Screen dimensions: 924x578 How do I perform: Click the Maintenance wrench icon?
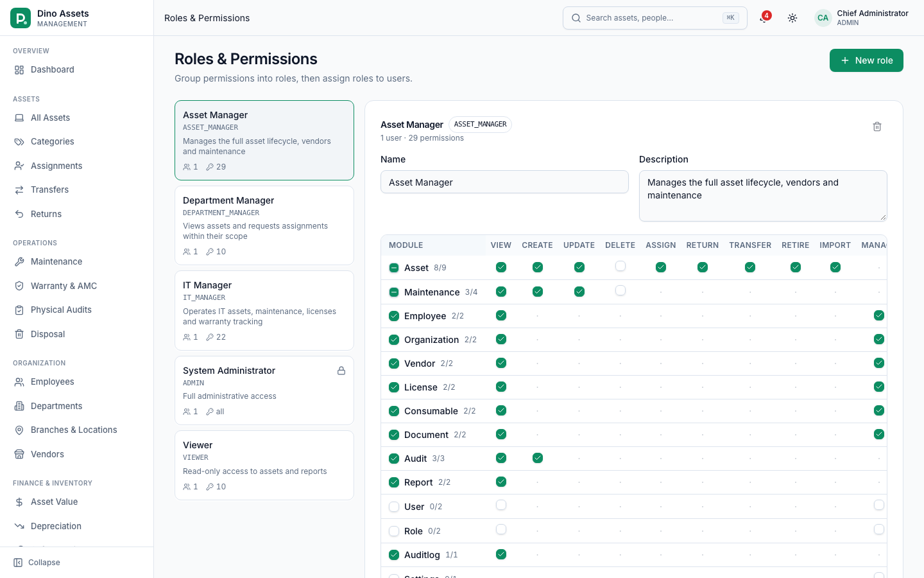(x=19, y=262)
